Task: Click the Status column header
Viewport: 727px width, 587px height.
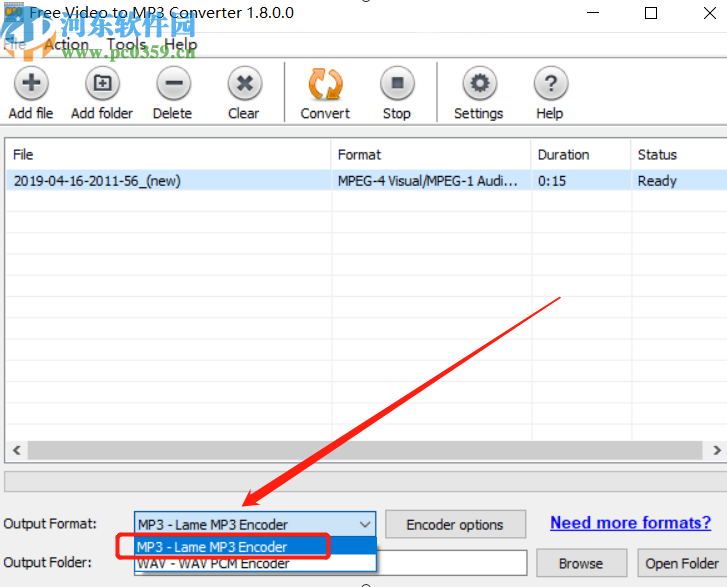Action: click(679, 154)
